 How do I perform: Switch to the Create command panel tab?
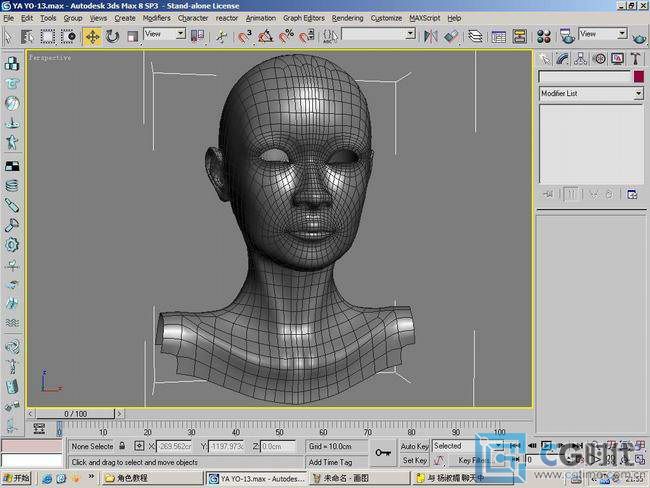(x=544, y=59)
